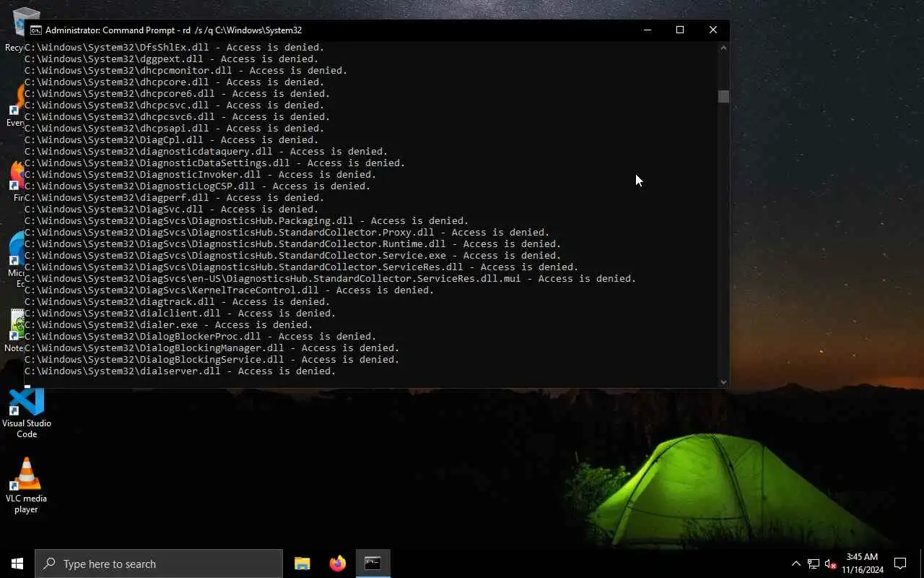Click the 'Type here to search' box
This screenshot has height=578, width=924.
pyautogui.click(x=159, y=564)
